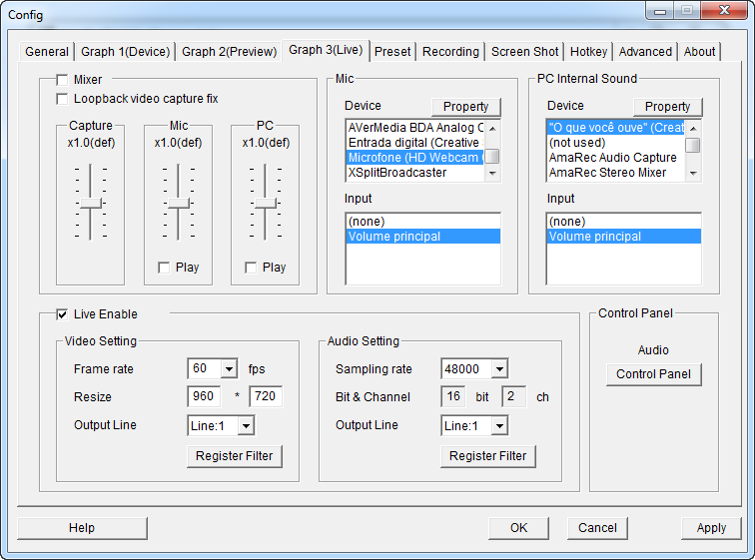
Task: Select AmaRec Audio Capture device
Action: pyautogui.click(x=616, y=158)
